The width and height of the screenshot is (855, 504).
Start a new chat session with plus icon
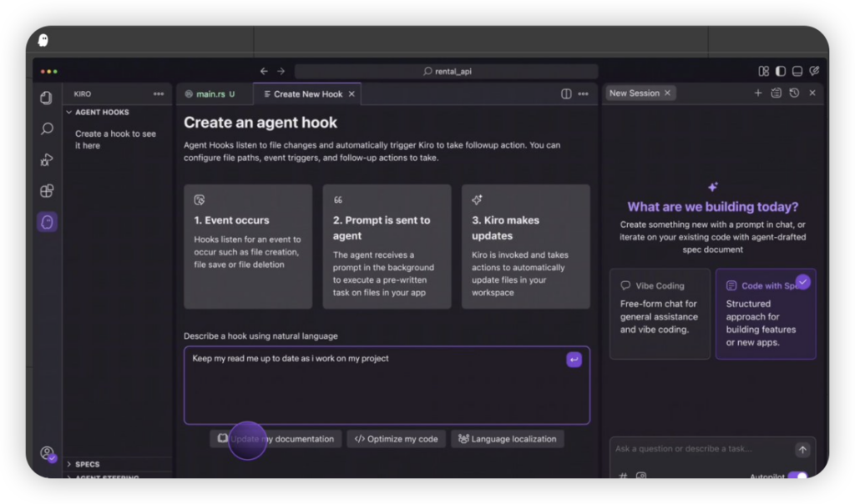click(758, 93)
